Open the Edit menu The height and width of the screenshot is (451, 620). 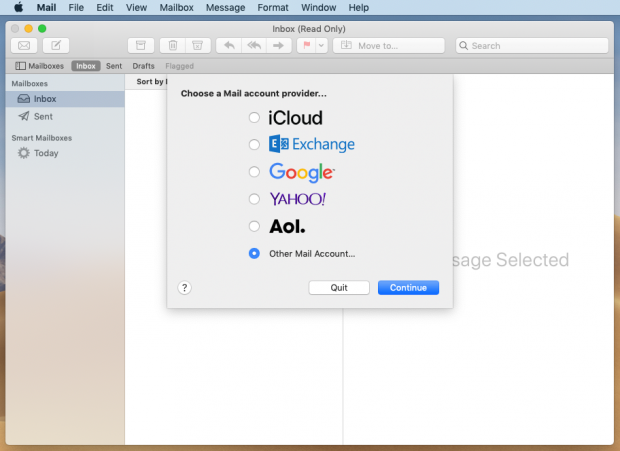point(105,8)
